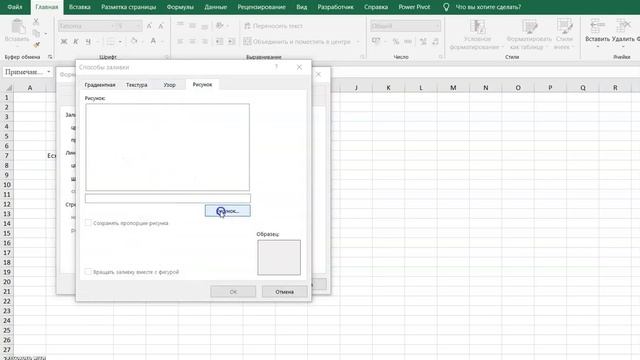This screenshot has width=640, height=360.
Task: Toggle Bold (Ж) formatting
Action: click(x=64, y=41)
